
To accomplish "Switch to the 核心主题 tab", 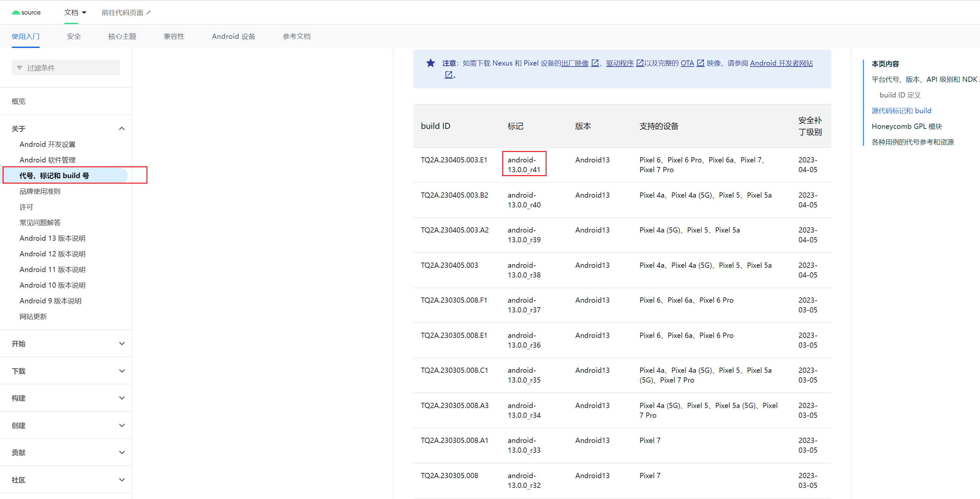I will click(x=122, y=37).
